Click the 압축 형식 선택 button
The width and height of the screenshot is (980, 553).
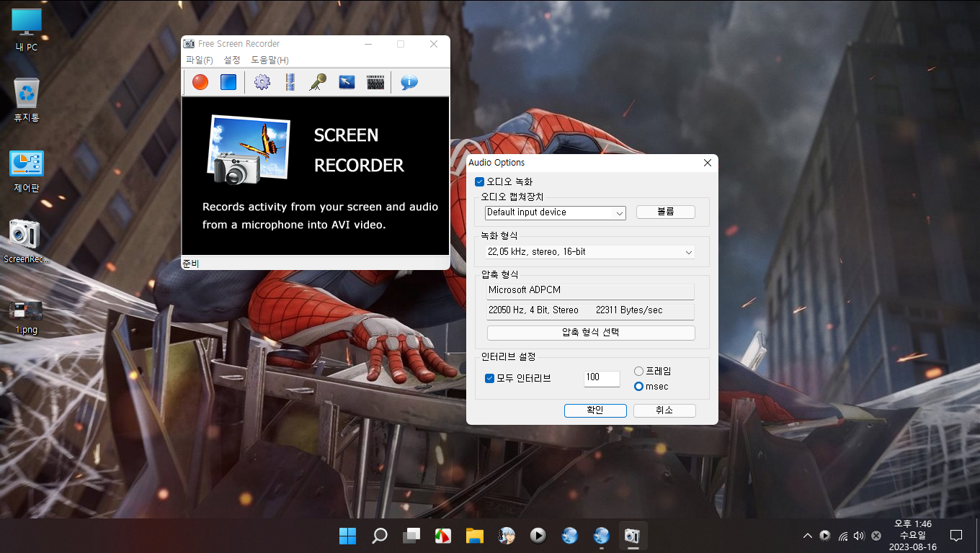pos(591,333)
